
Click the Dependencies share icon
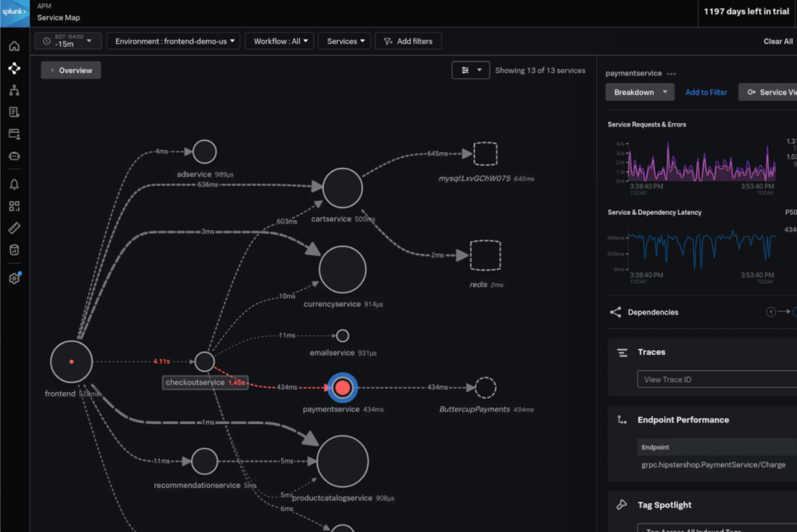616,312
